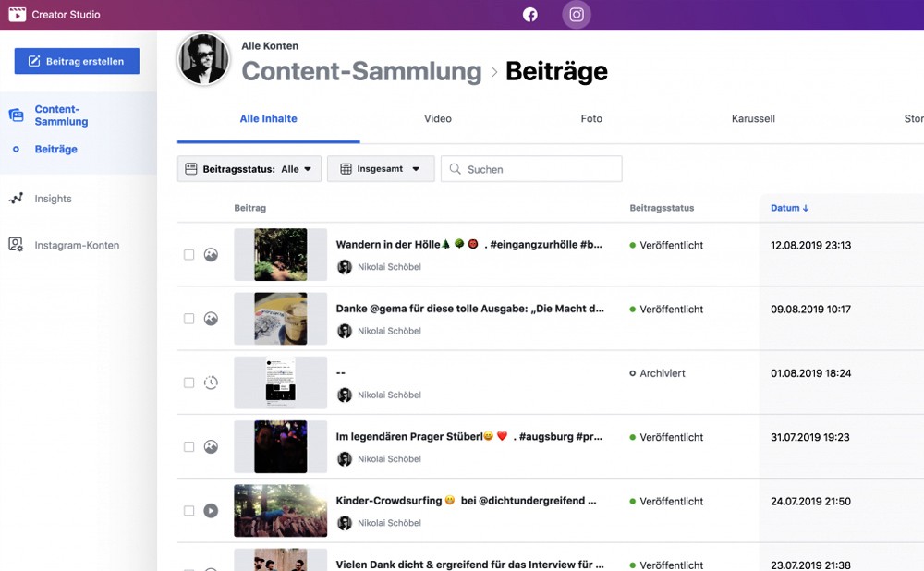This screenshot has height=571, width=924.
Task: Open Insights from the sidebar
Action: 53,199
